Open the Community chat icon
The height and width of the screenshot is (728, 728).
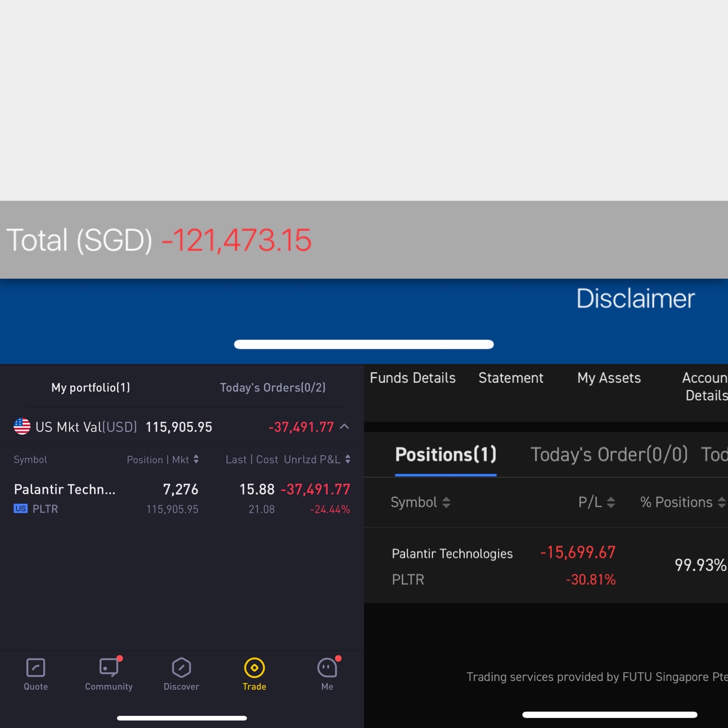pos(108,668)
